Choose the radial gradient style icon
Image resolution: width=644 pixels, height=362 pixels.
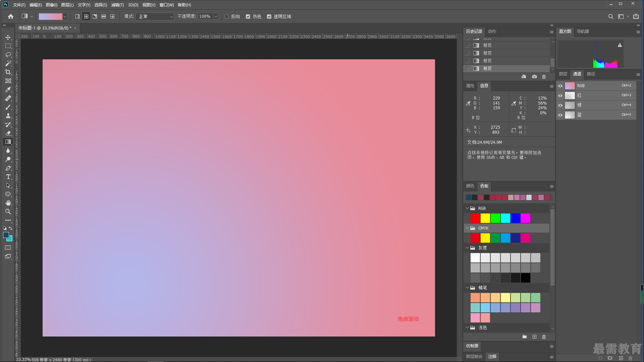(86, 16)
